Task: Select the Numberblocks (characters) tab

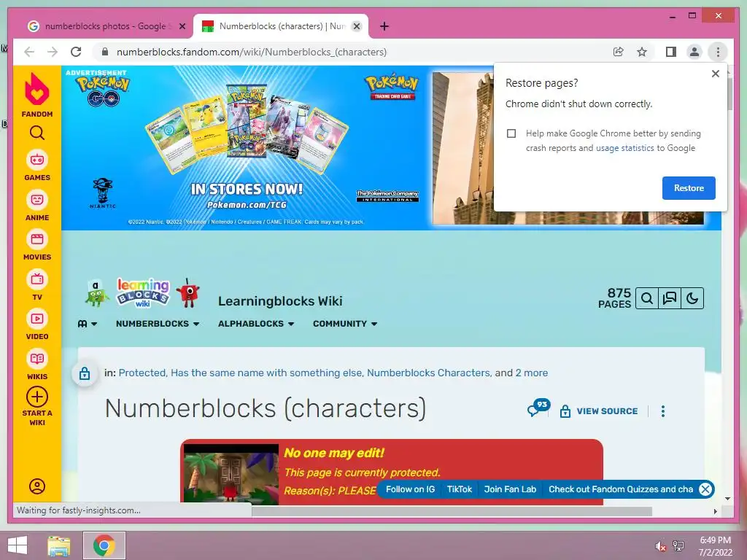Action: 281,26
